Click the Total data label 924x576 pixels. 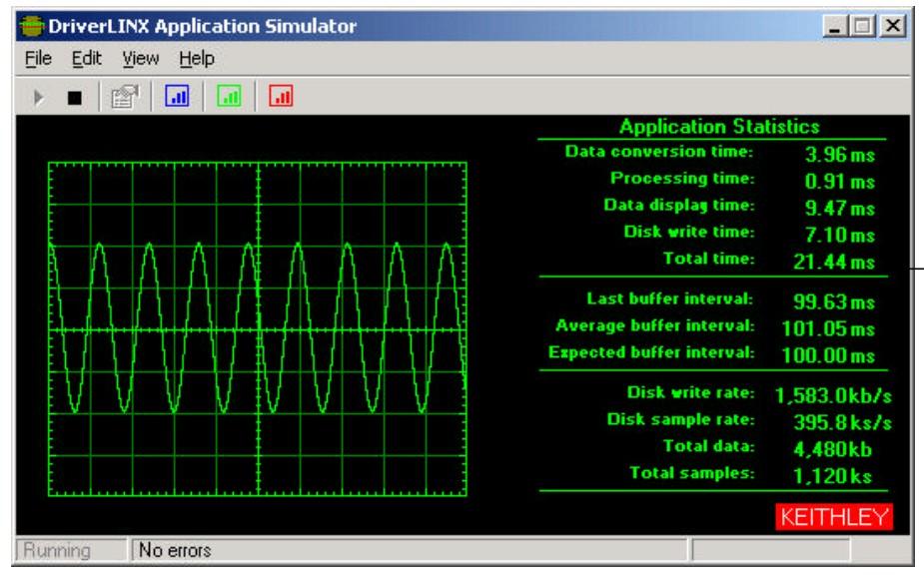(x=709, y=446)
